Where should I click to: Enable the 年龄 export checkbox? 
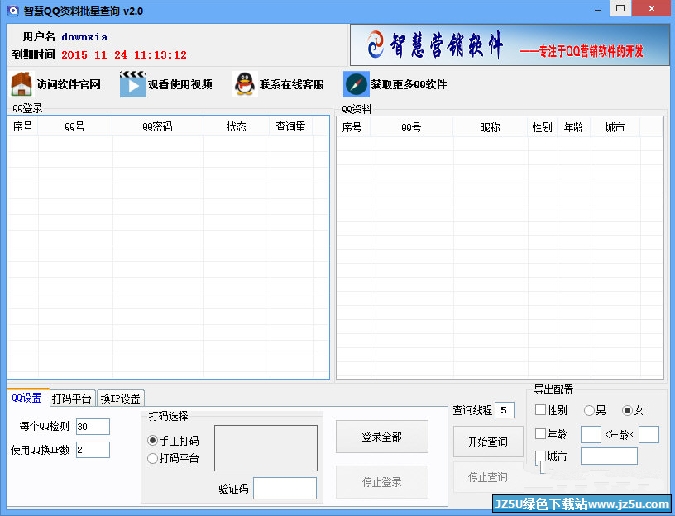pos(540,433)
